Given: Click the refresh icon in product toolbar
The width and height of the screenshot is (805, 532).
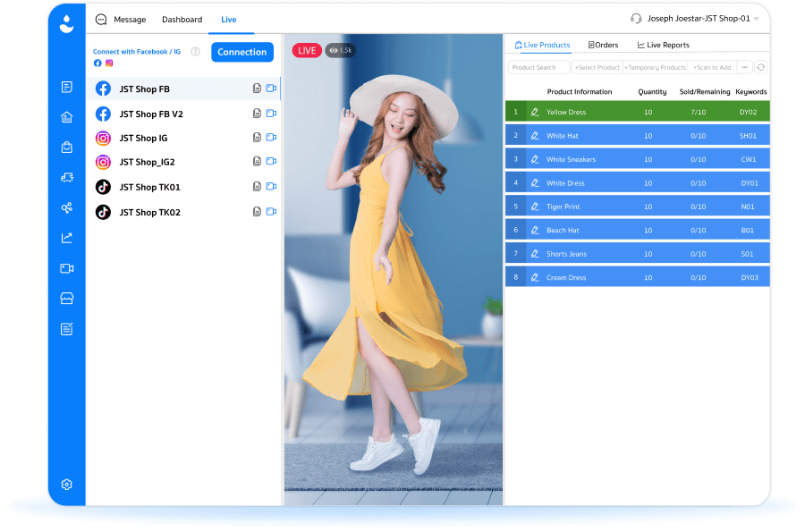Looking at the screenshot, I should (760, 67).
